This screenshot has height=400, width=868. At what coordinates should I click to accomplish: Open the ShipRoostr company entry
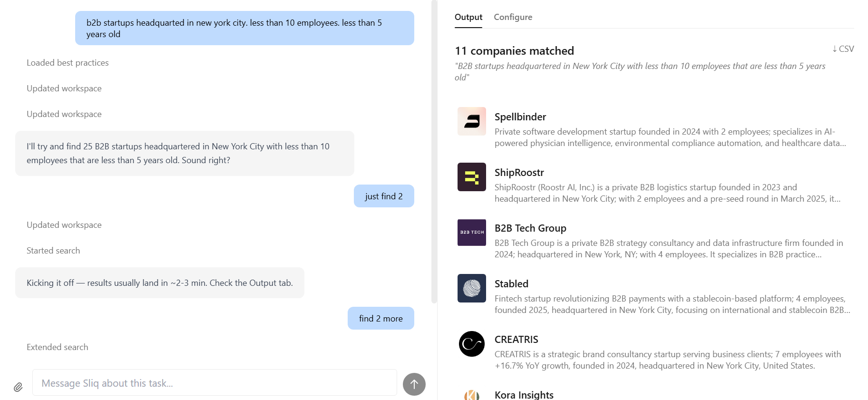click(519, 173)
